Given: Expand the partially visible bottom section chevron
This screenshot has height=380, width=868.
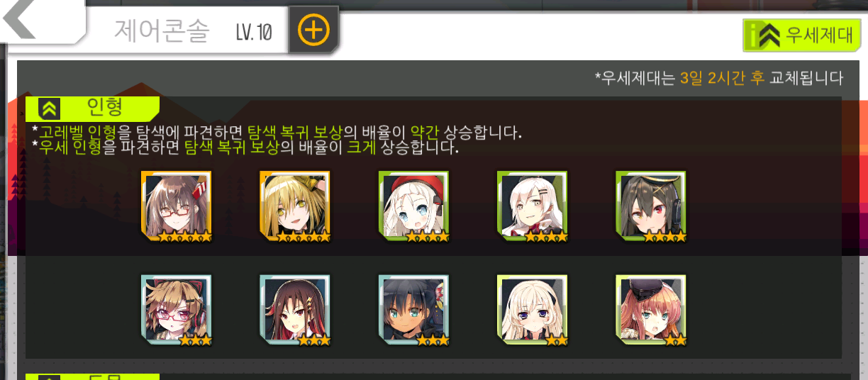Looking at the screenshot, I should point(49,377).
